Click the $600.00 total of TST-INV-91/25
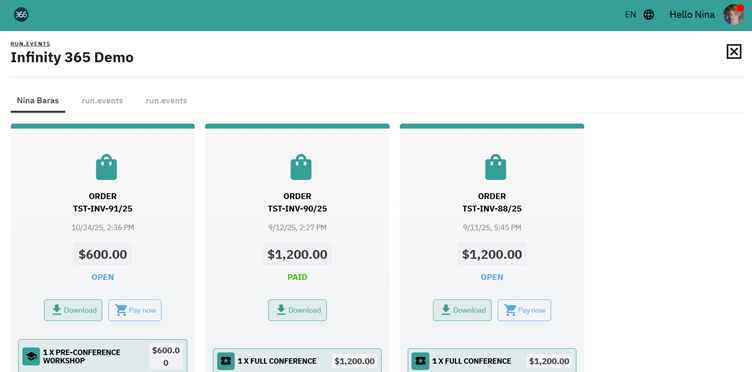This screenshot has width=752, height=372. (x=103, y=254)
